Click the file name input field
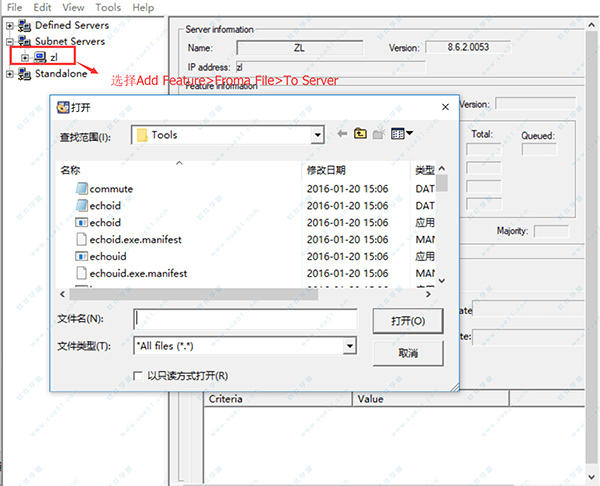600x486 pixels. pos(245,319)
